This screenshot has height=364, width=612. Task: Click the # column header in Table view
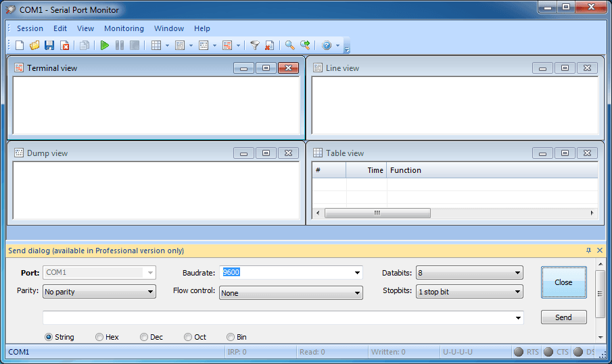pos(329,170)
